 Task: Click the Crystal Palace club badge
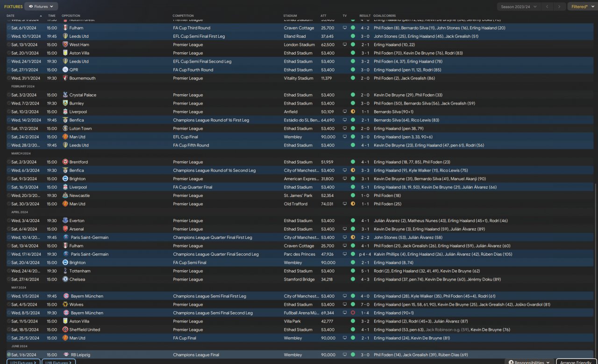(x=65, y=95)
